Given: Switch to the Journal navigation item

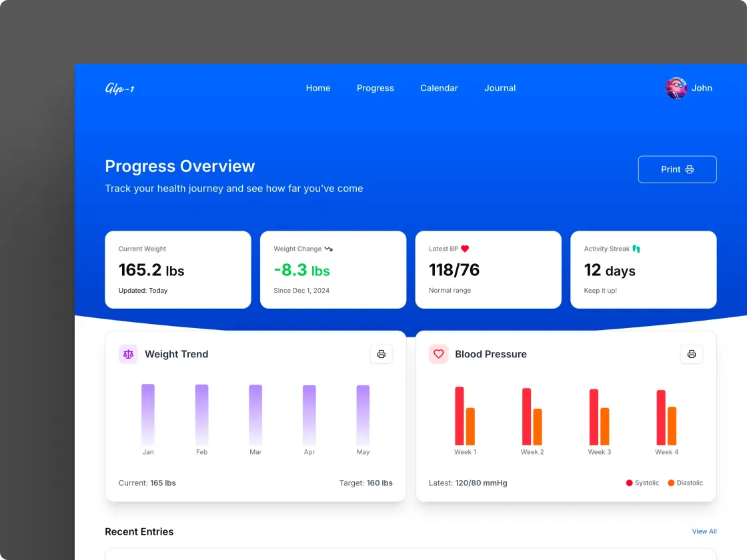Looking at the screenshot, I should [x=500, y=88].
